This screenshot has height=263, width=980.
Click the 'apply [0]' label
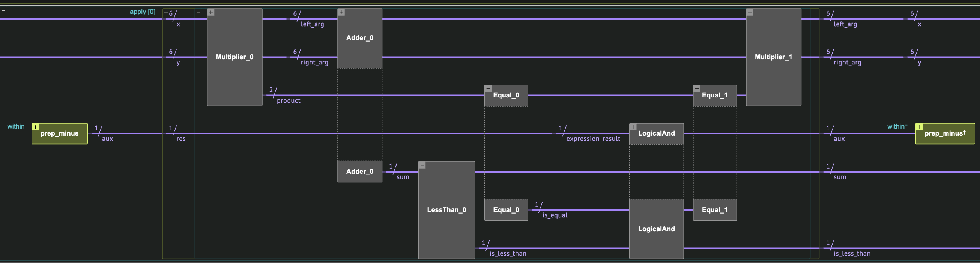coord(143,12)
